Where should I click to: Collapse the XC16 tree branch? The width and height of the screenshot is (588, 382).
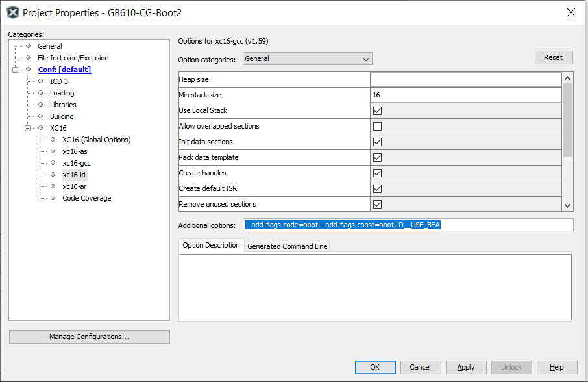(28, 128)
